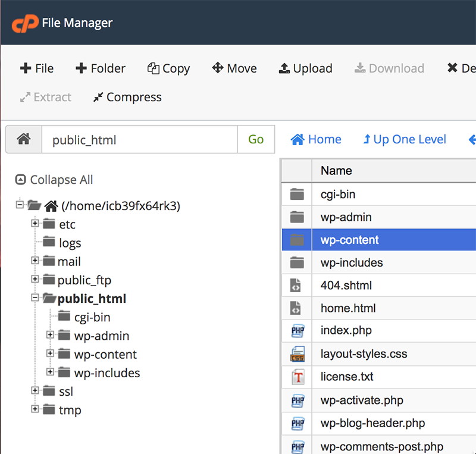Expand the public_ftp folder in tree

(35, 279)
